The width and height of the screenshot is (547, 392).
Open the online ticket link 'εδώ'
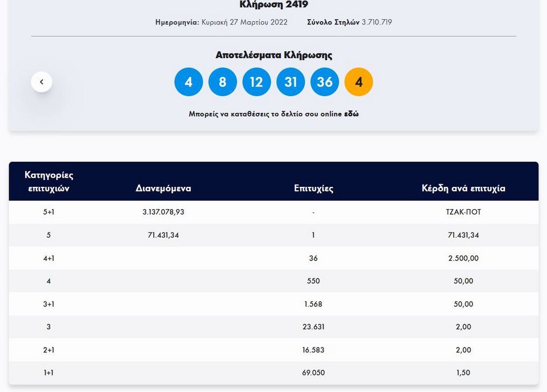(x=352, y=114)
